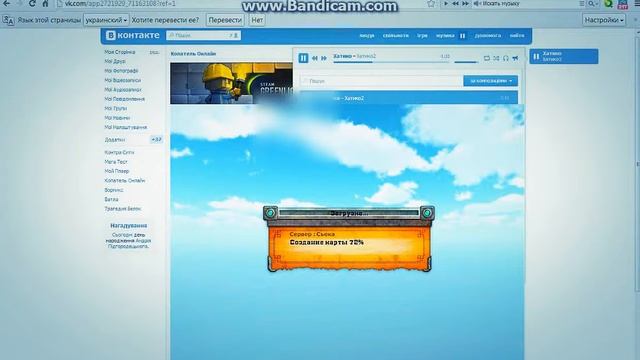Screen dimensions: 640x360
Task: Open 'Мої Аудіозаписи' in sidebar
Action: tap(123, 89)
